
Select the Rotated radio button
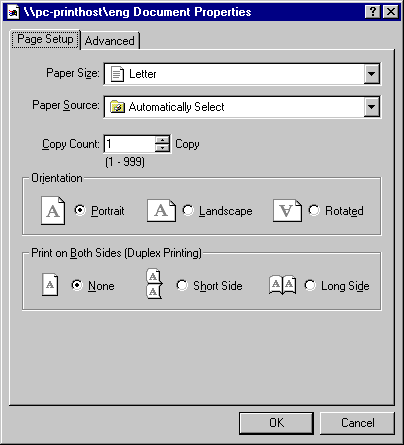click(x=314, y=210)
